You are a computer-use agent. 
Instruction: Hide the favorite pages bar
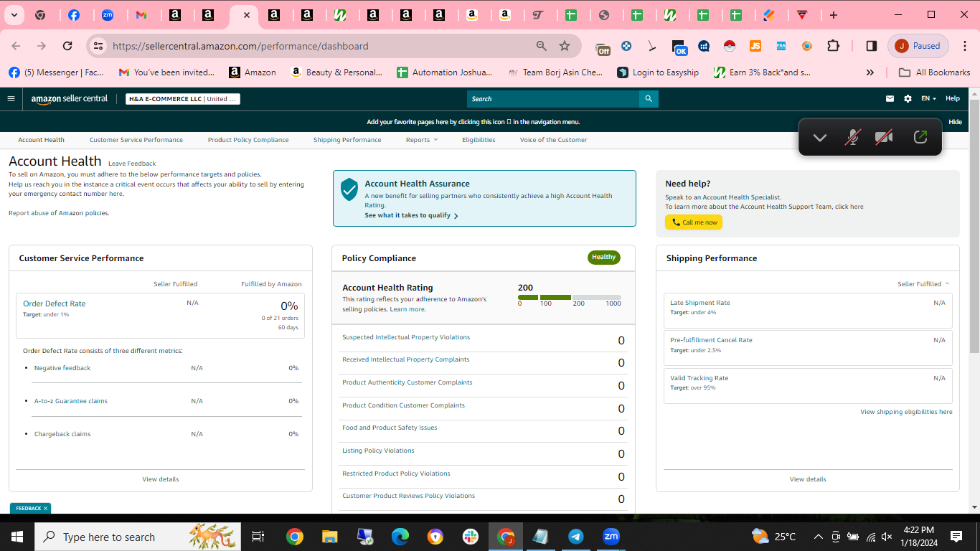coord(955,122)
